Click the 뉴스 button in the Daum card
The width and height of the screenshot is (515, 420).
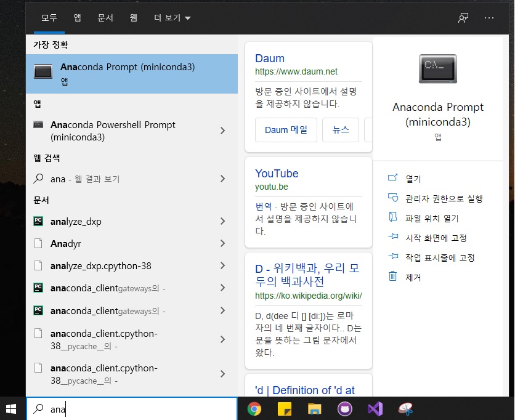[x=341, y=130]
